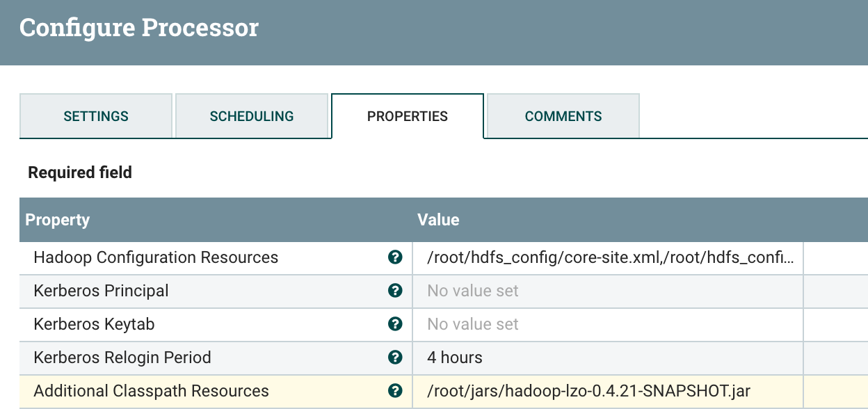
Task: Click the Value column header
Action: [x=438, y=220]
